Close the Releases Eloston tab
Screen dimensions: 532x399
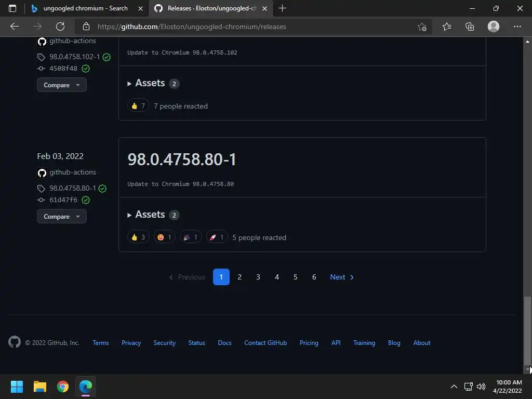coord(264,8)
